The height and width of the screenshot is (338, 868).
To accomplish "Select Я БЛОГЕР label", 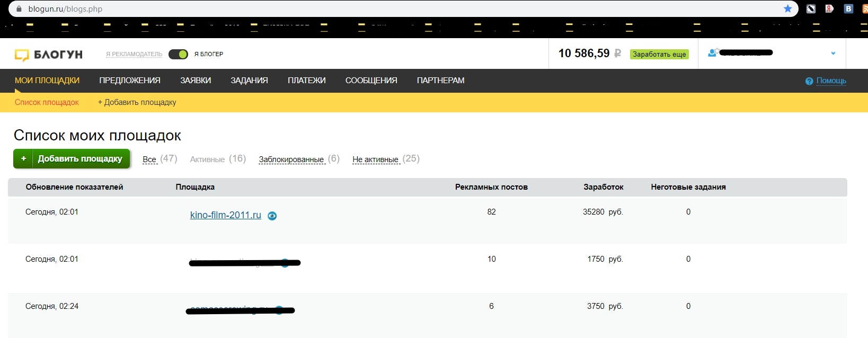I will tap(209, 54).
